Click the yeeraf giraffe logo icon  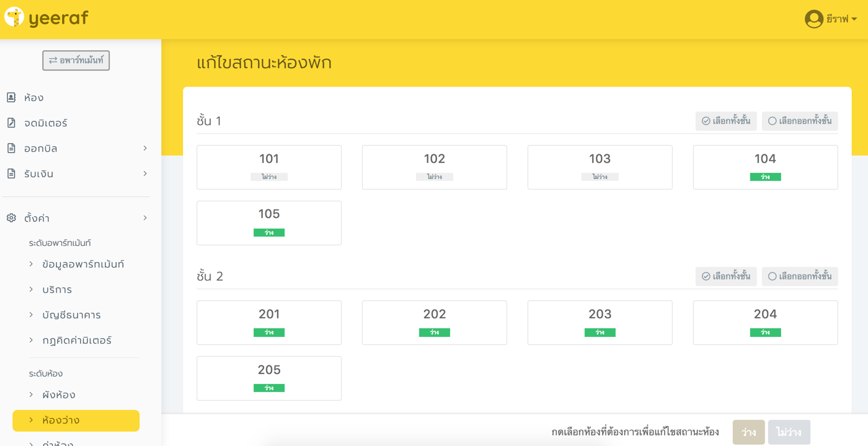14,17
